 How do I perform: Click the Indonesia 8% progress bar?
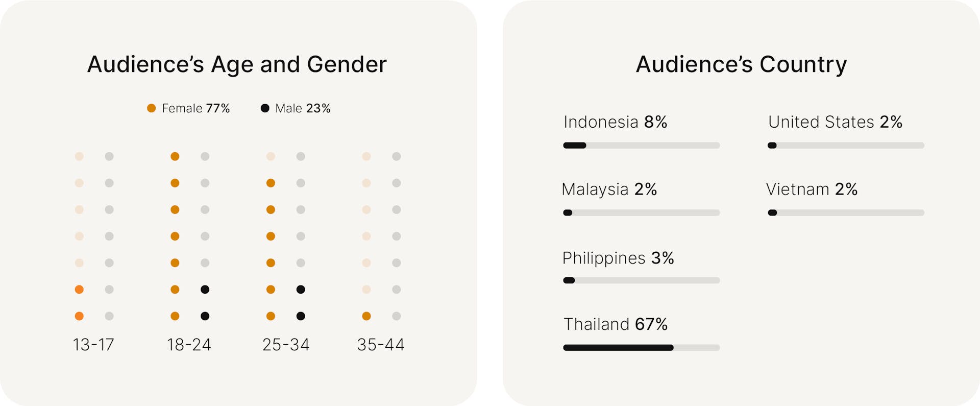641,146
